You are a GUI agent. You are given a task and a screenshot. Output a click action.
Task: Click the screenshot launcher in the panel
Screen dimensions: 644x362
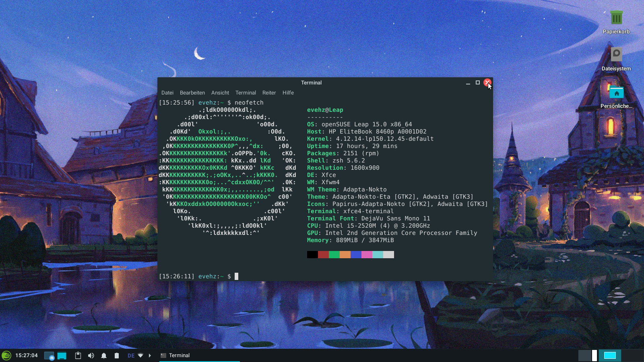click(49, 356)
